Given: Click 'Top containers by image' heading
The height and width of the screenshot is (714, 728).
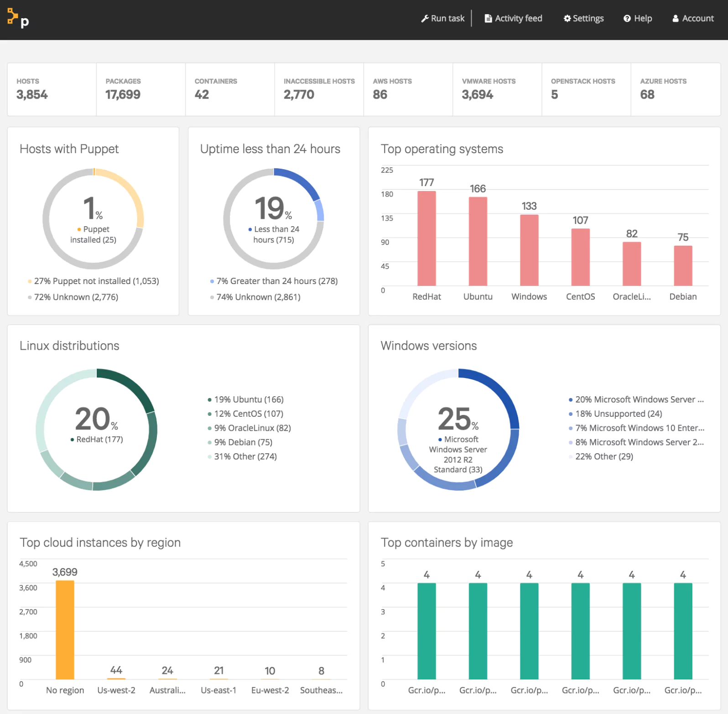Looking at the screenshot, I should (x=447, y=543).
